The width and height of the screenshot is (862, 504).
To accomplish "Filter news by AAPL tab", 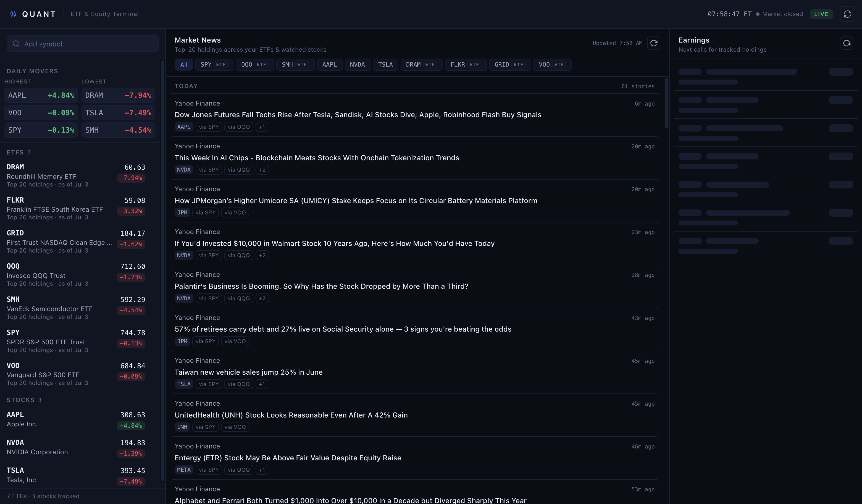I will point(329,65).
